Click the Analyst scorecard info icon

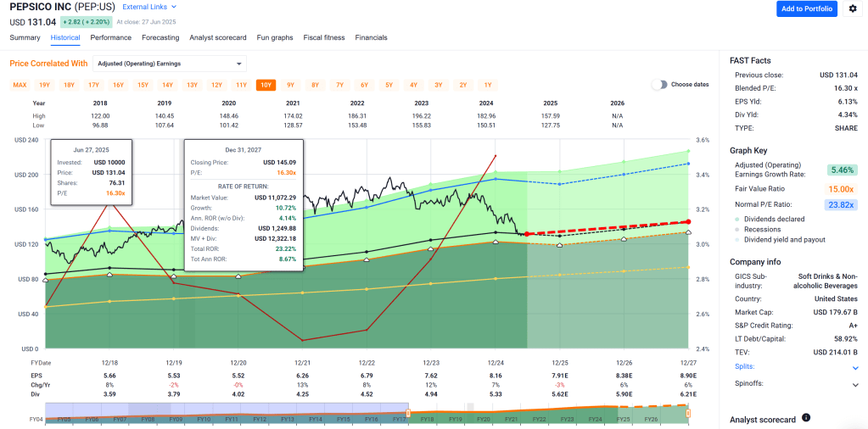806,418
